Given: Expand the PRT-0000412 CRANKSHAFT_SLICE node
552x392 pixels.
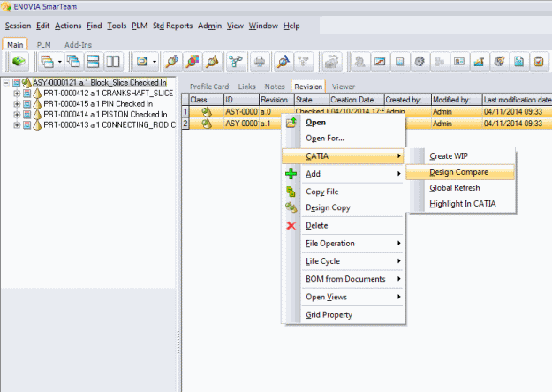Looking at the screenshot, I should (17, 94).
